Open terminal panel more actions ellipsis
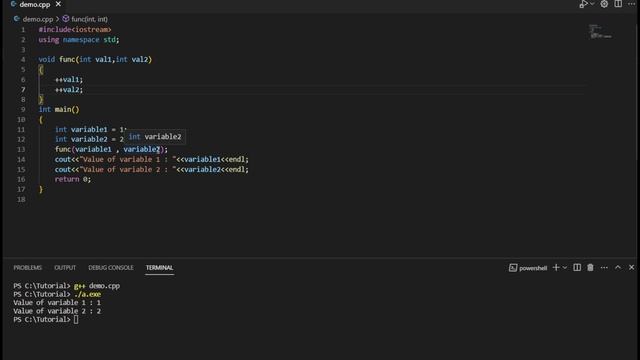The height and width of the screenshot is (360, 640). point(604,268)
